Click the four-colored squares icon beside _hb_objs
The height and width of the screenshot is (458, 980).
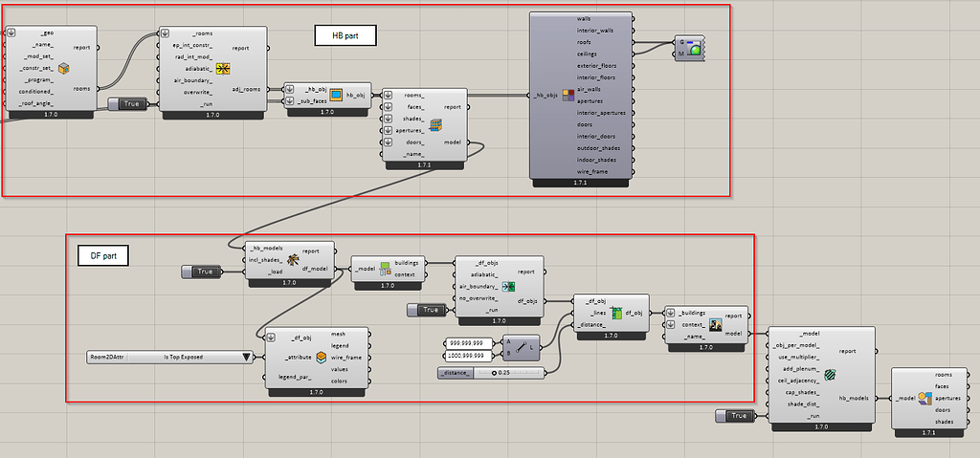click(x=568, y=96)
